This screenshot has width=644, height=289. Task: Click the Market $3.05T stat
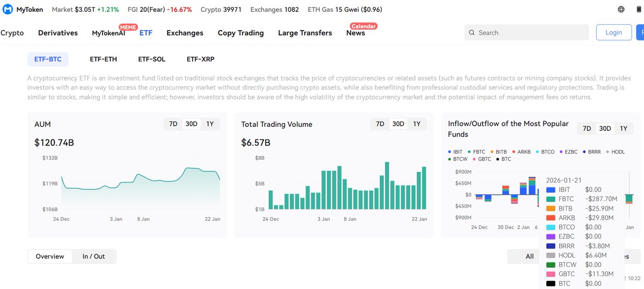pos(85,10)
